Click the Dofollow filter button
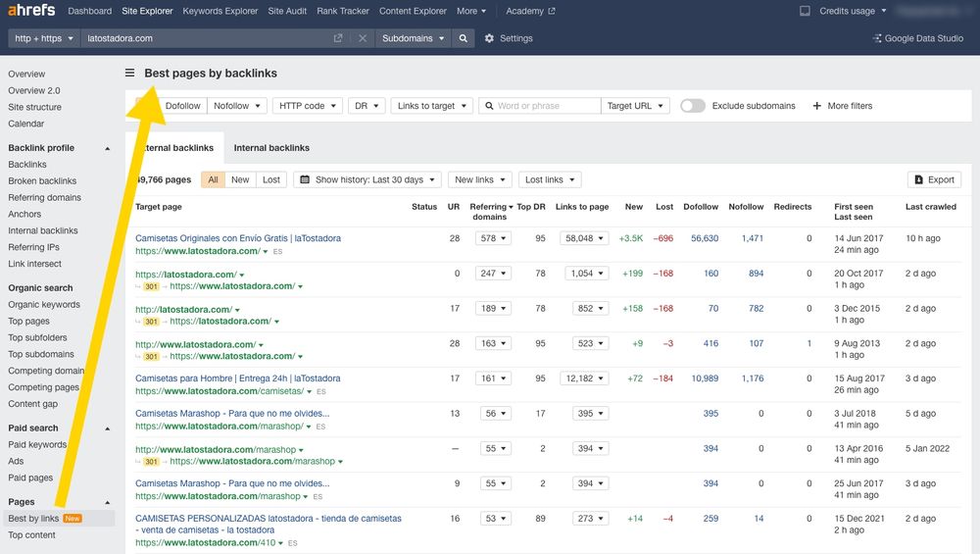 [x=182, y=106]
